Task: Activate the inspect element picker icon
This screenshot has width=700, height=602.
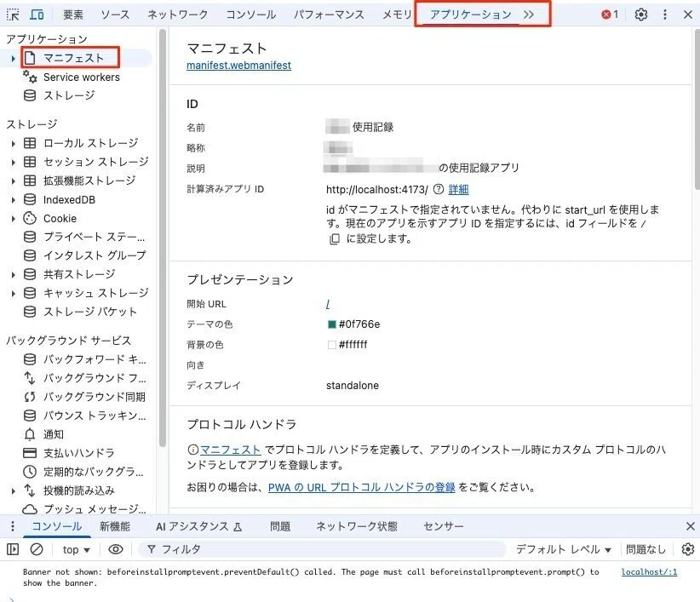Action: point(13,14)
